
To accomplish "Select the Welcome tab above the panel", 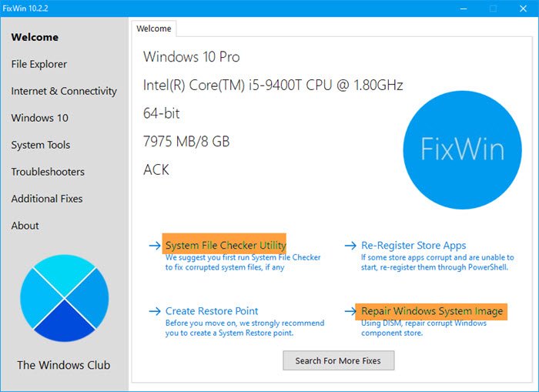I will 155,28.
